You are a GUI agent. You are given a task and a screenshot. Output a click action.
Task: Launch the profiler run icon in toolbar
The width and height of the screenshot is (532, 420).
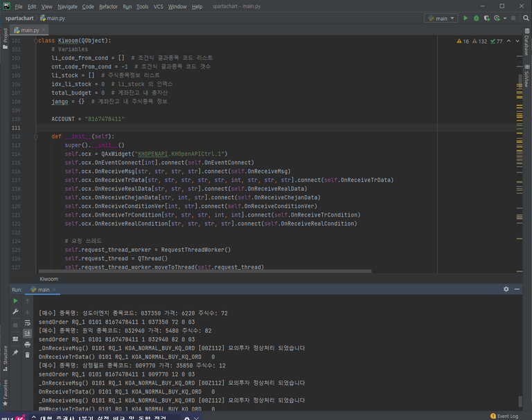point(497,18)
